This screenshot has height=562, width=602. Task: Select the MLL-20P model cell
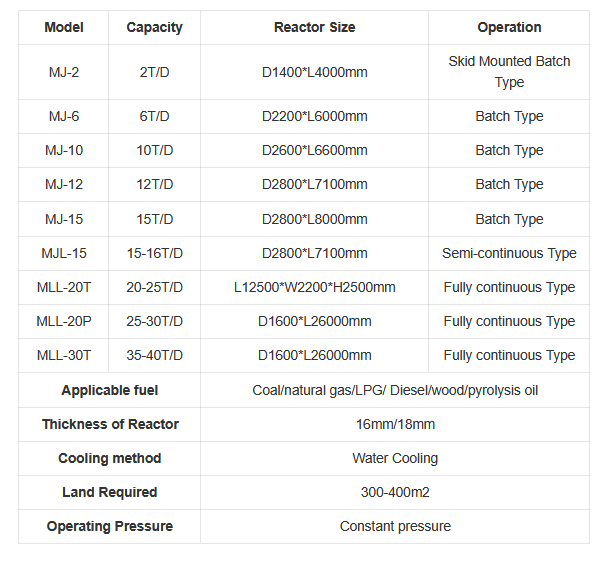64,321
